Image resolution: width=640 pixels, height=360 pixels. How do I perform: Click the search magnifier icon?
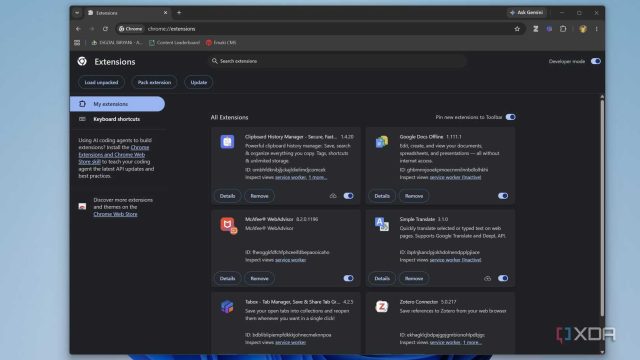click(x=215, y=61)
